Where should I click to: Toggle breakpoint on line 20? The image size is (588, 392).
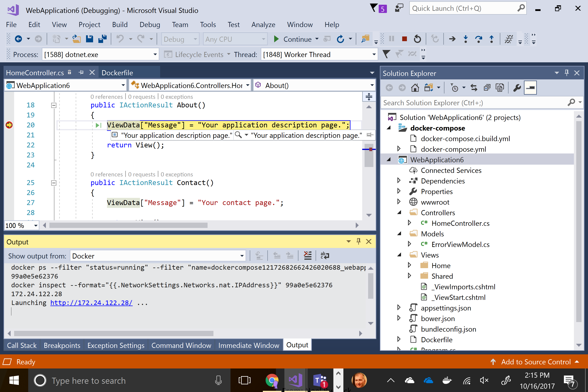(9, 125)
